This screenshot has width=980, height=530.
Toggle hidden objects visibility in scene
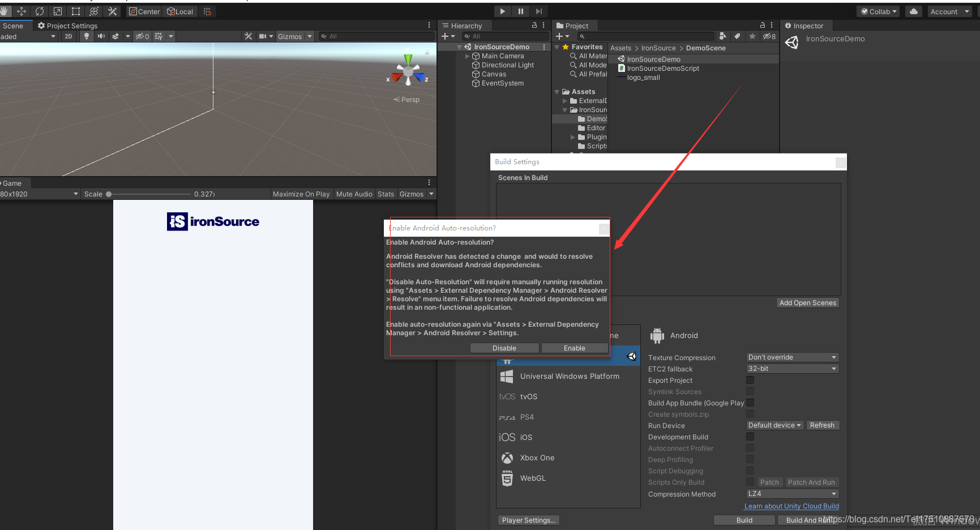click(x=142, y=36)
